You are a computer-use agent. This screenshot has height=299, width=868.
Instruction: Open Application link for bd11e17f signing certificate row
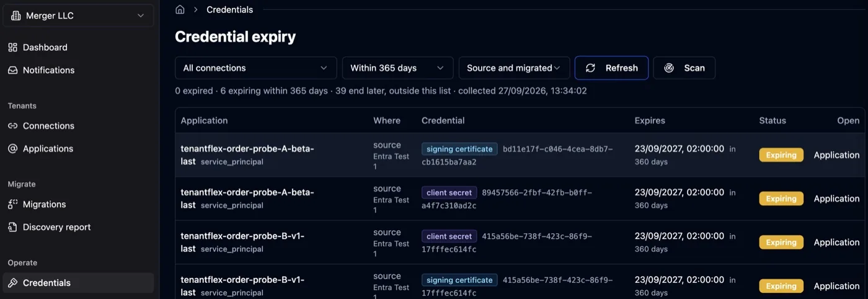[836, 155]
